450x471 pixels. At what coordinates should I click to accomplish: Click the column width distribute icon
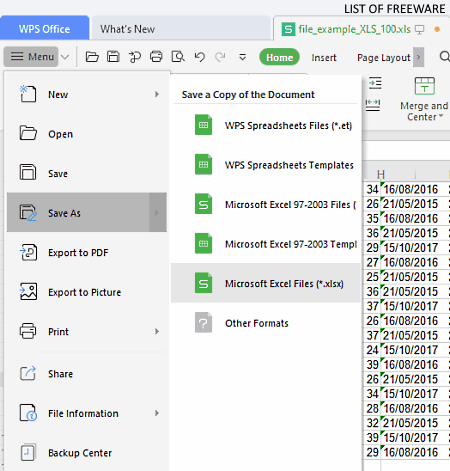(x=373, y=105)
